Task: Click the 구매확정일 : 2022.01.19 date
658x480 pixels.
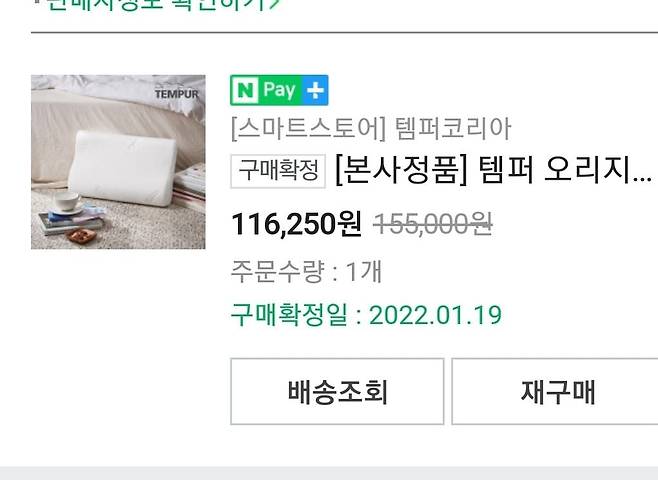Action: click(366, 315)
